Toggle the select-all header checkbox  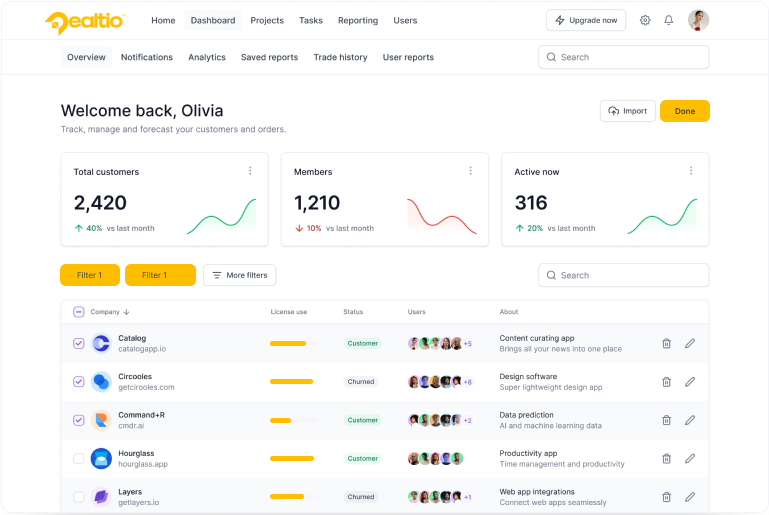tap(79, 312)
